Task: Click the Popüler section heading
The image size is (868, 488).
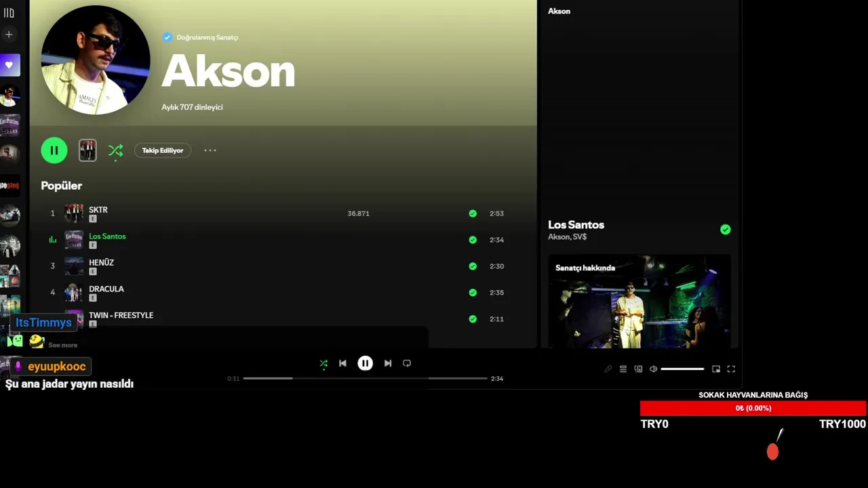Action: click(x=61, y=186)
